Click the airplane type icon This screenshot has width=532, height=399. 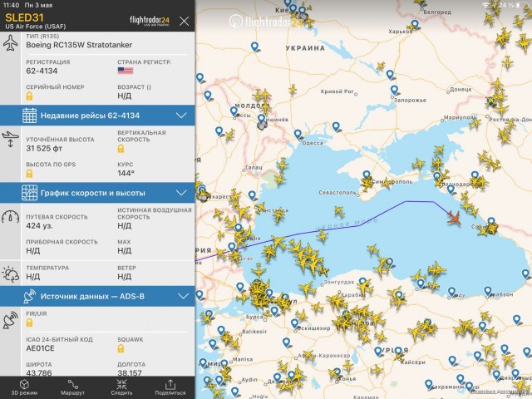(x=11, y=43)
